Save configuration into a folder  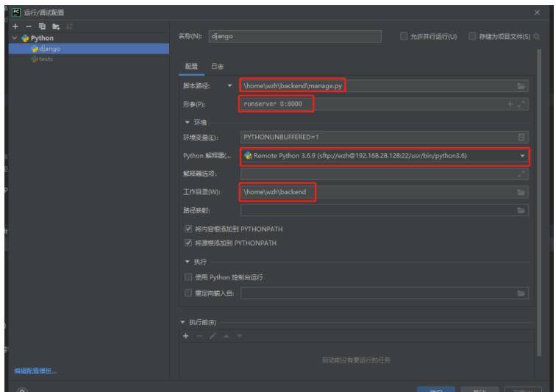[x=56, y=26]
